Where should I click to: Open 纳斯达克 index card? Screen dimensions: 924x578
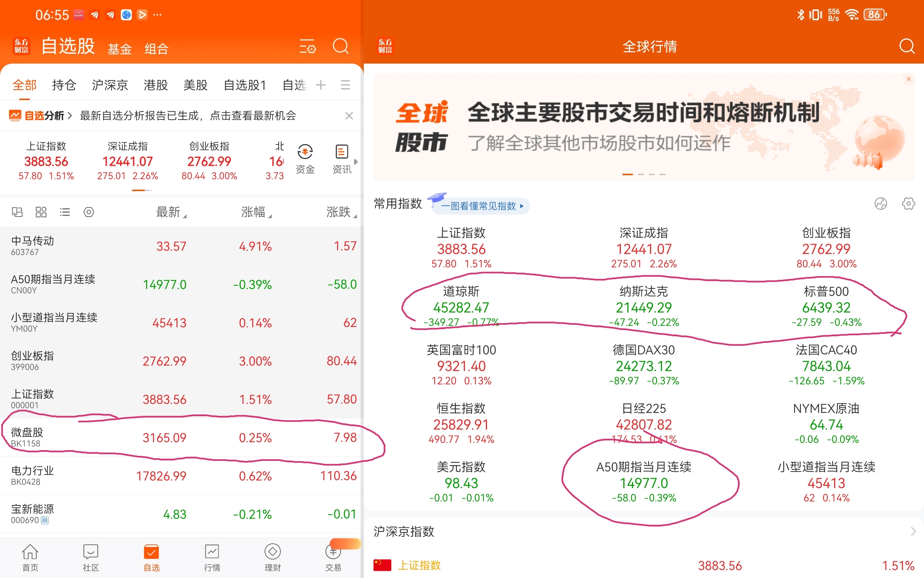644,307
